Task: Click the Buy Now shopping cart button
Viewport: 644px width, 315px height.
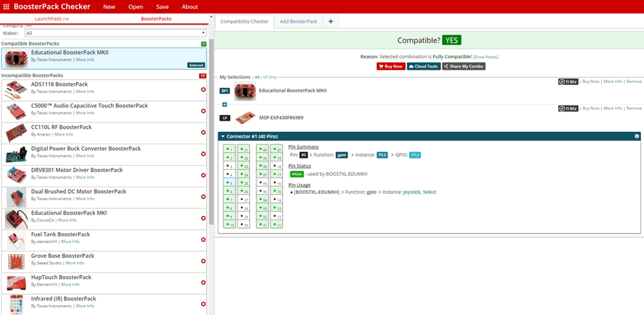Action: pos(390,66)
